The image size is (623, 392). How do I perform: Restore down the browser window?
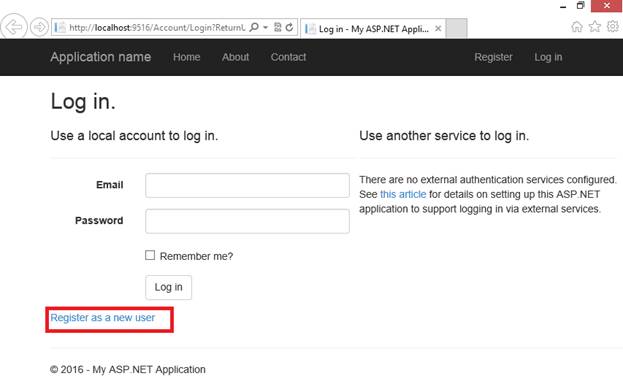tap(580, 6)
